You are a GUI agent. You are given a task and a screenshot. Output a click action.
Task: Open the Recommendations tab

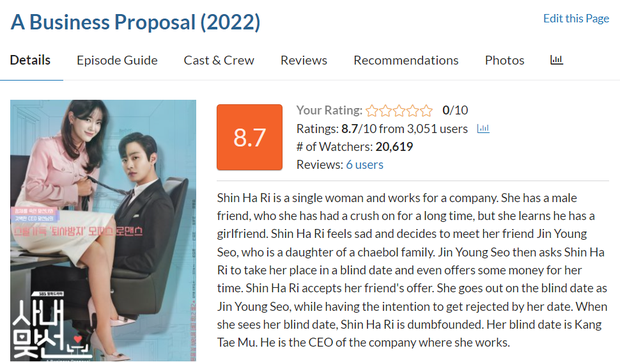coord(406,60)
